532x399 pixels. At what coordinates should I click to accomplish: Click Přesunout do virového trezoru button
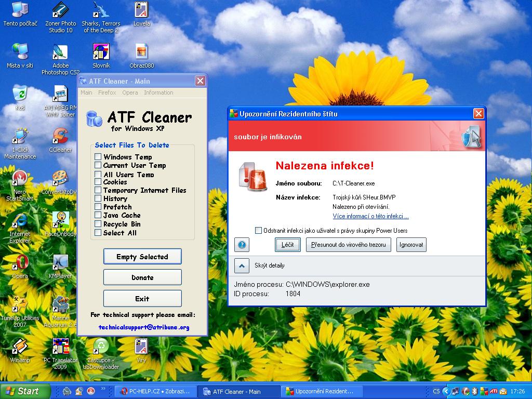point(349,245)
